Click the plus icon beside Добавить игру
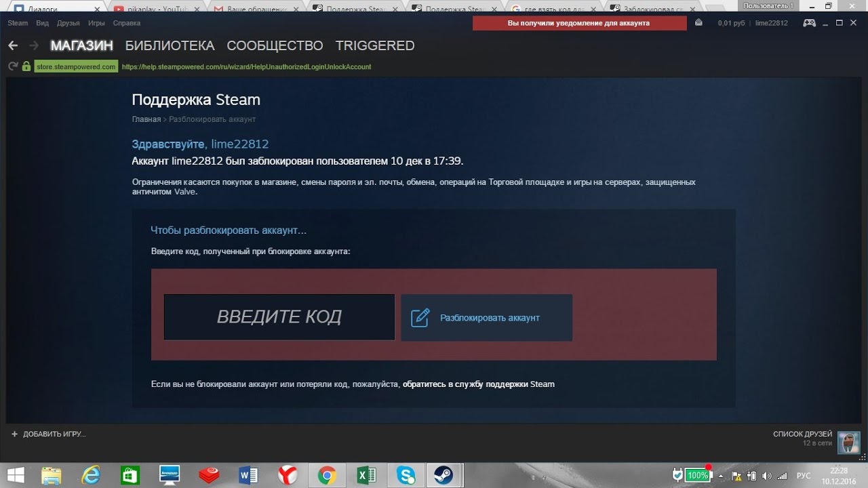This screenshot has width=868, height=488. tap(14, 434)
